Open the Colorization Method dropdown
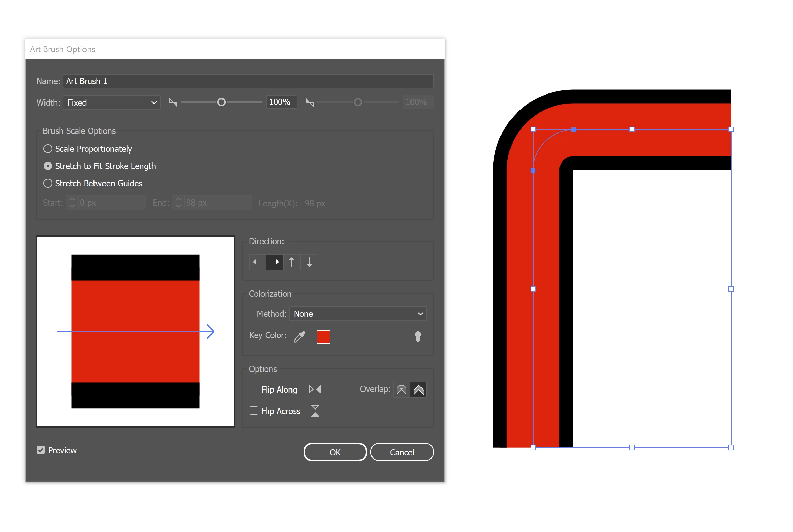 click(x=358, y=314)
